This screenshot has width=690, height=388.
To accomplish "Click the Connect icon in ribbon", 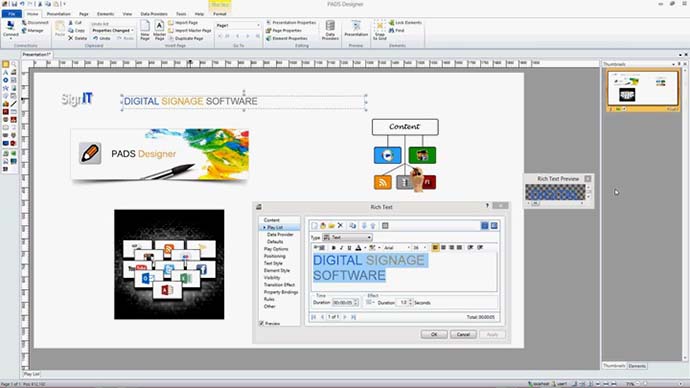I will pos(11,28).
